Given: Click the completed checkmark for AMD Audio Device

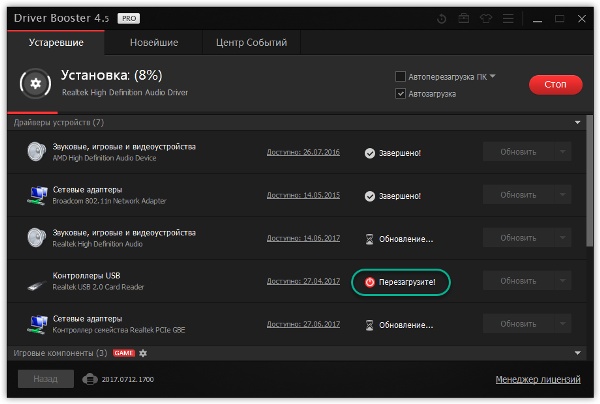Looking at the screenshot, I should click(x=370, y=153).
